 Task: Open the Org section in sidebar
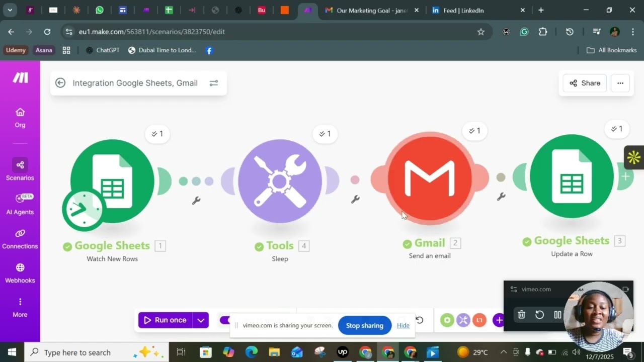[20, 118]
